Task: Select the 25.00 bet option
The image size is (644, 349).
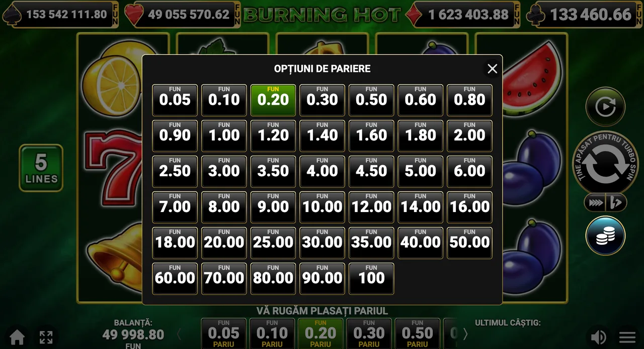Action: pos(273,243)
